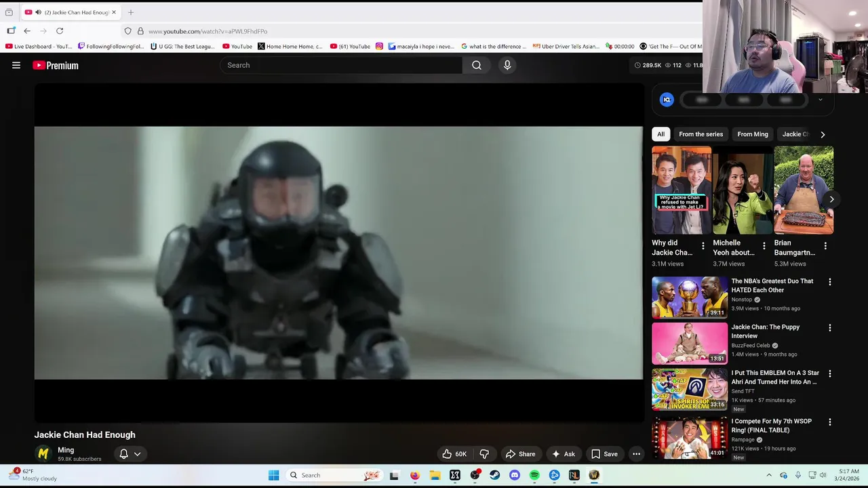Open the 'Uber Driver Tells Asian' bookmark
Screen dimensions: 868x488
pyautogui.click(x=566, y=46)
